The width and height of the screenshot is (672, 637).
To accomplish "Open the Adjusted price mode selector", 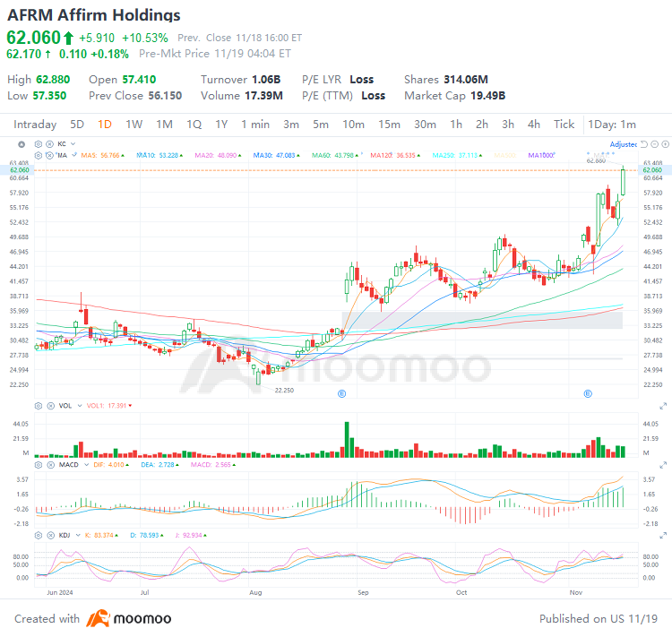I will tap(623, 144).
